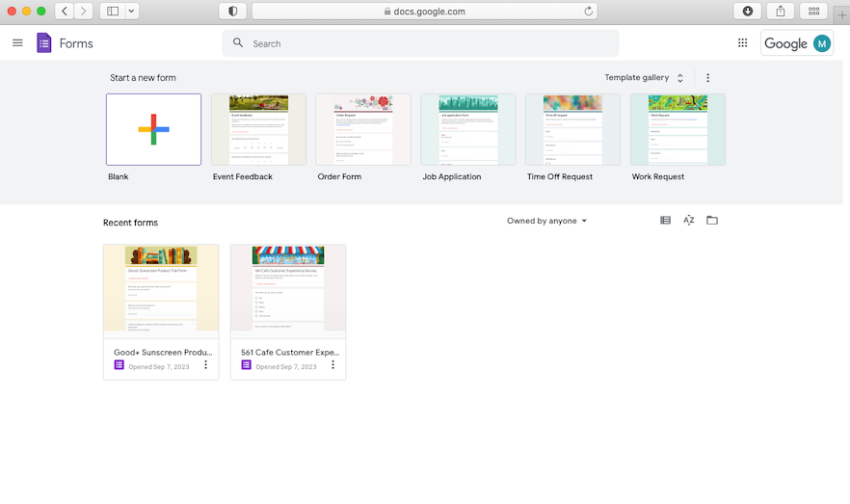This screenshot has height=504, width=850.
Task: Open three-dot menu for 561 Cafe form
Action: tap(333, 365)
